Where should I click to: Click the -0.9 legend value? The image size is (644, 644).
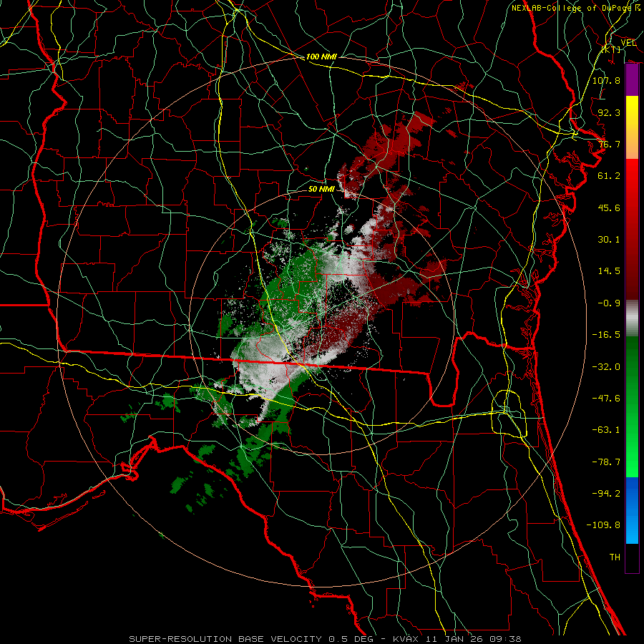coord(609,303)
